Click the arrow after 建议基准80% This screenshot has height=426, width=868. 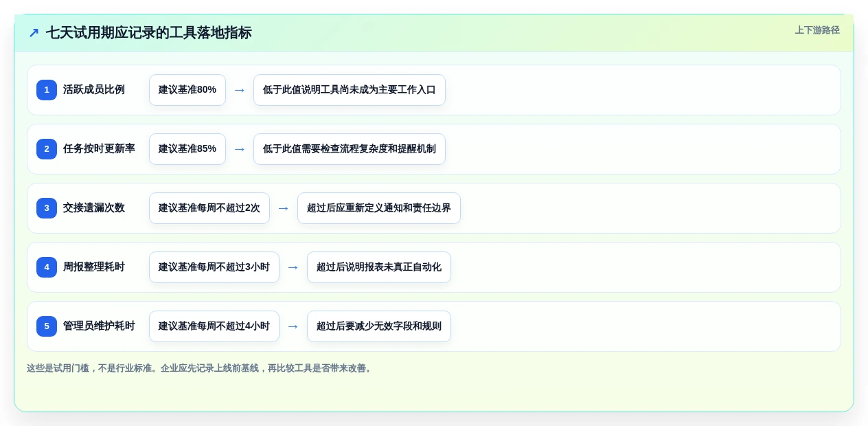240,90
